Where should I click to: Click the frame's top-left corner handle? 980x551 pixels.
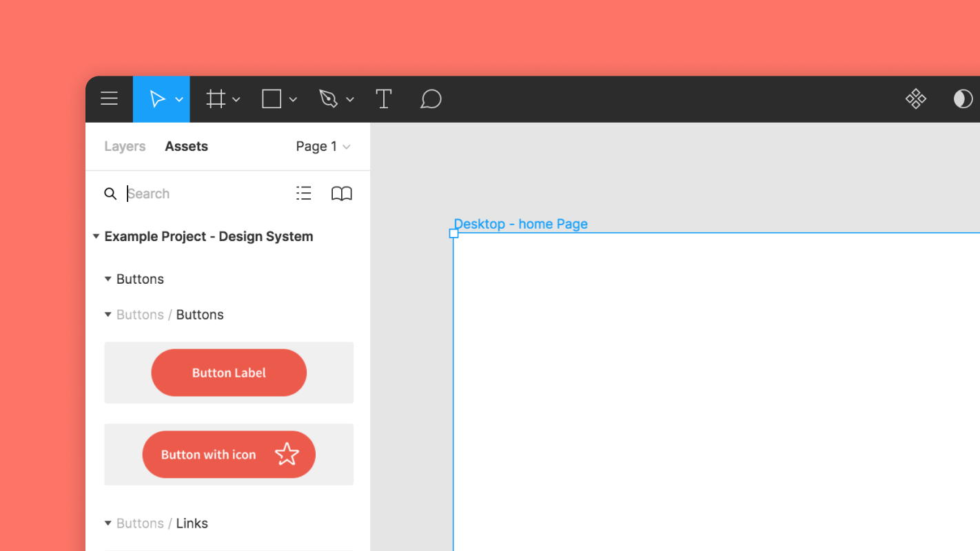(x=453, y=233)
